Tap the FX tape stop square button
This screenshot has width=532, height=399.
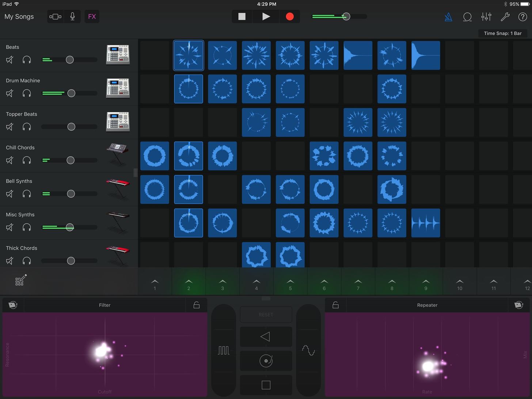pyautogui.click(x=266, y=385)
